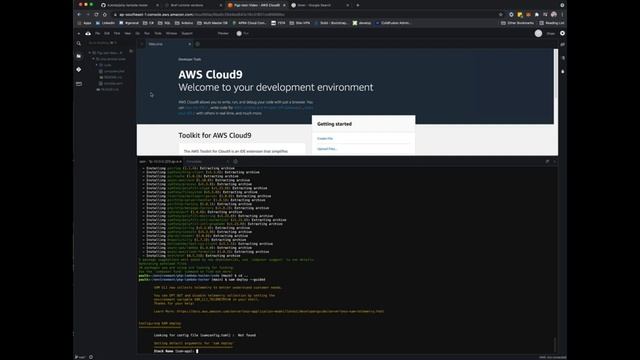Click the Share button
The width and height of the screenshot is (640, 360).
(551, 33)
